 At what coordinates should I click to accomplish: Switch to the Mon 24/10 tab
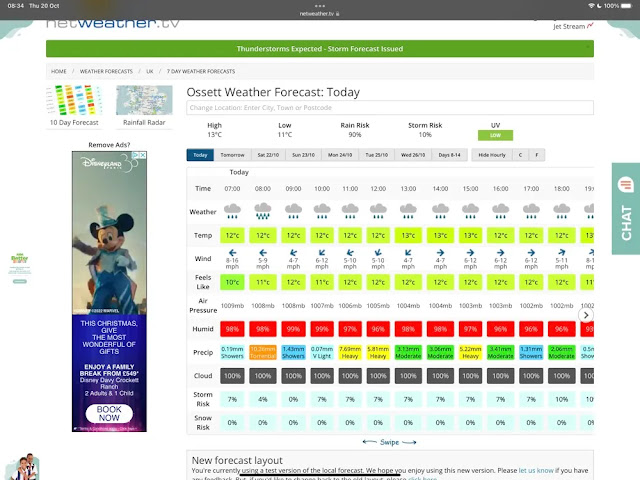coord(340,155)
